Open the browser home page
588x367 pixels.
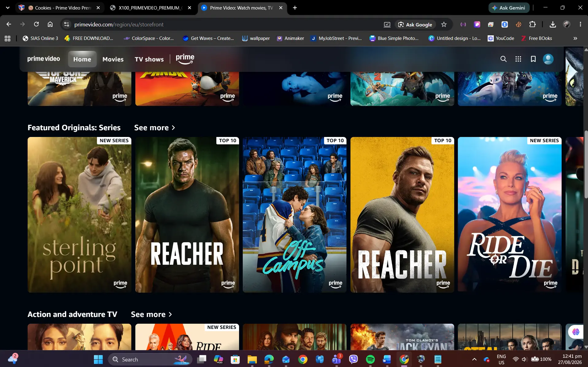[x=50, y=24]
